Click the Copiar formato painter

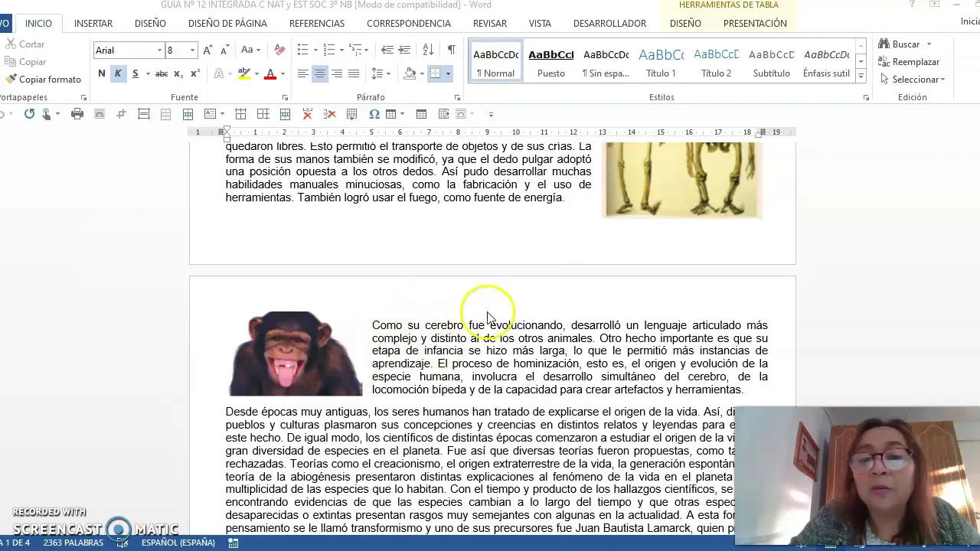click(43, 80)
